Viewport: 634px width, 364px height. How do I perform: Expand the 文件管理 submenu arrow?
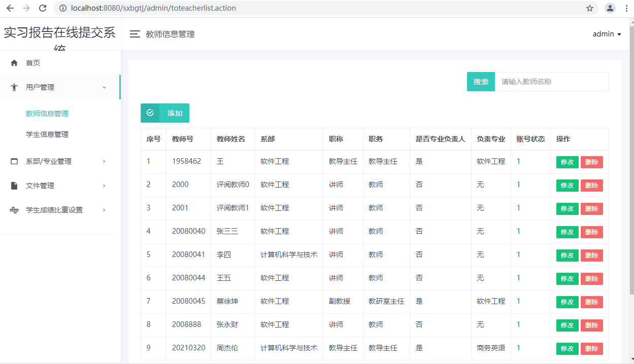tap(104, 186)
